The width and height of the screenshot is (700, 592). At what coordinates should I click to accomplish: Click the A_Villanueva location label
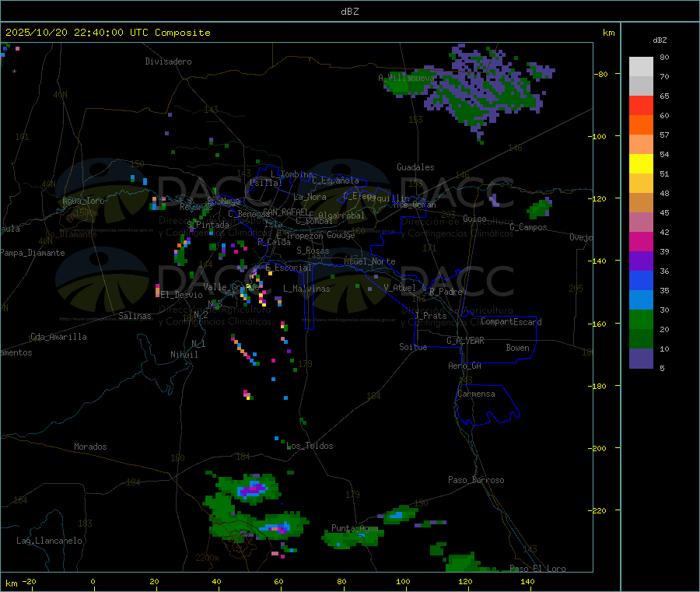point(406,78)
